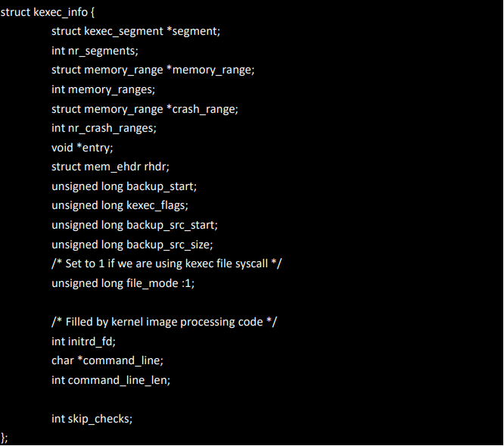Click 'unsigned long backup_start;' line

(124, 186)
